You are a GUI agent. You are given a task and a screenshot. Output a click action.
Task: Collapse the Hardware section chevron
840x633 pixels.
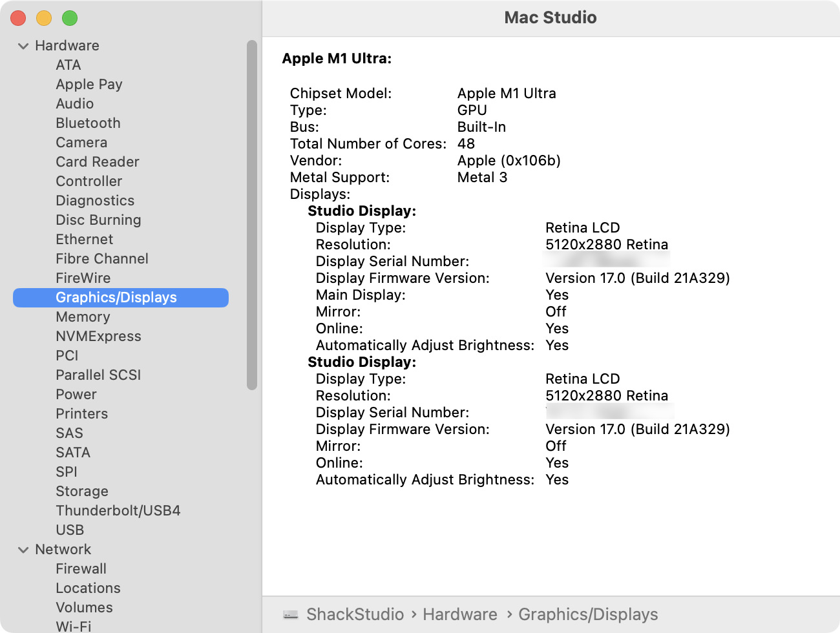[x=23, y=46]
